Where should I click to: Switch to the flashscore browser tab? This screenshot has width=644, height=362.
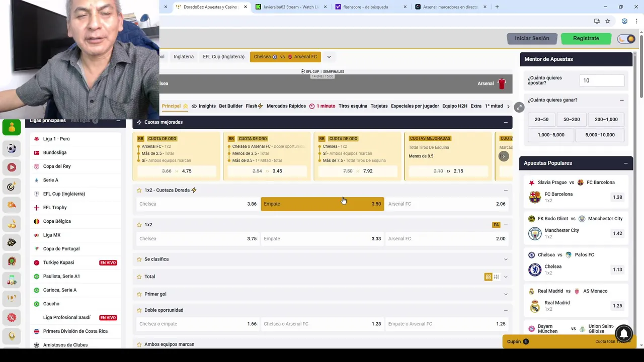[x=371, y=7]
